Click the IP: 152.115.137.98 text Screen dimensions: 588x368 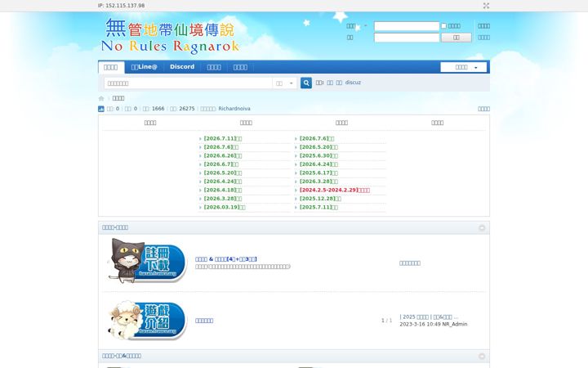121,6
